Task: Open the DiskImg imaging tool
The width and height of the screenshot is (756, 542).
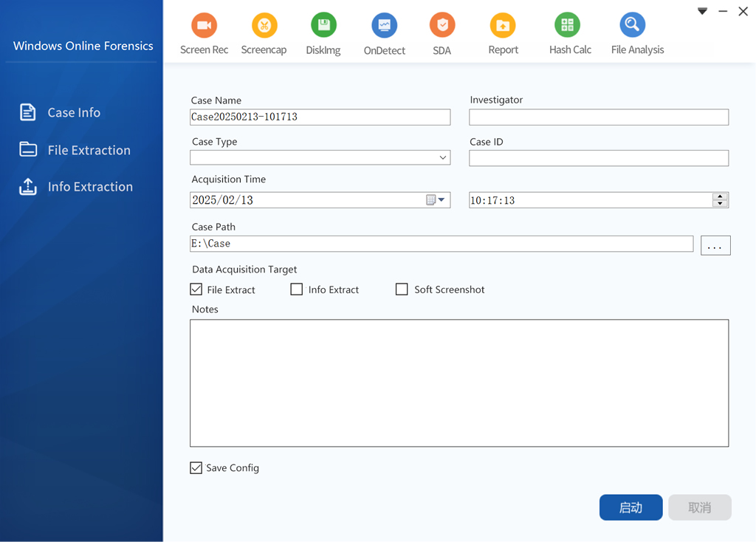Action: click(x=323, y=34)
